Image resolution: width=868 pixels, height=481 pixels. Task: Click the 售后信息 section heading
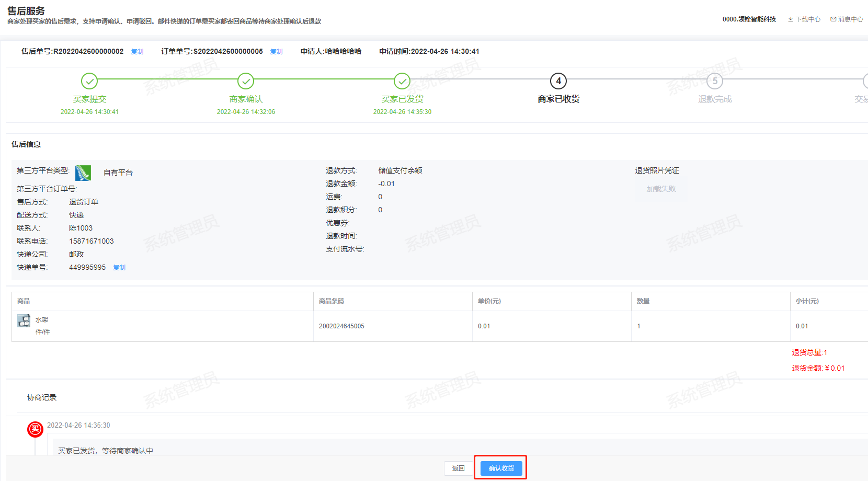pos(26,145)
